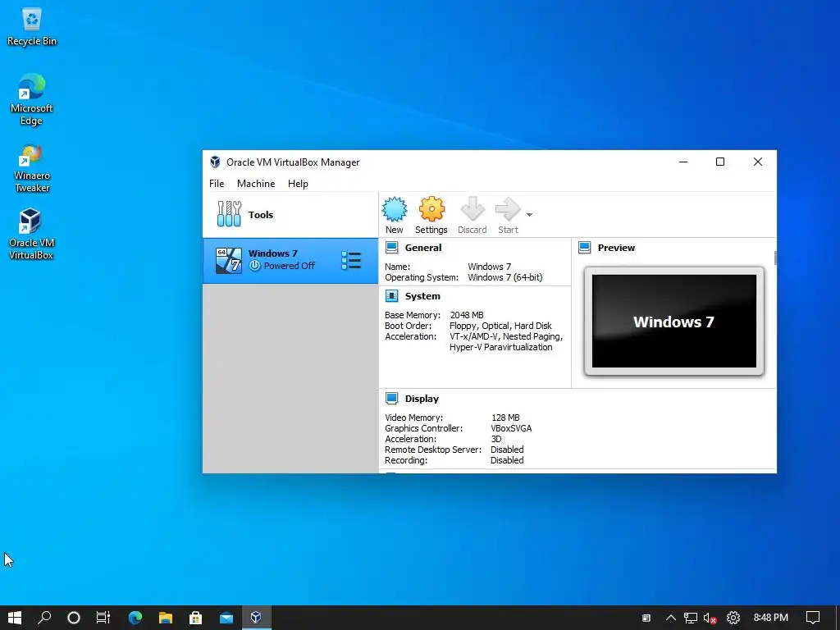The height and width of the screenshot is (630, 840).
Task: Open Task View in the taskbar
Action: (103, 618)
